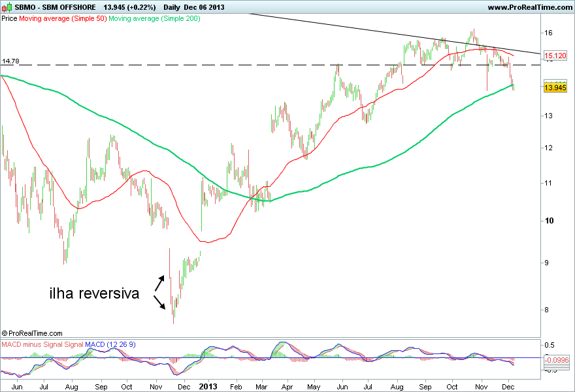Click the bold 10 price axis value
The image size is (575, 392).
coord(549,221)
